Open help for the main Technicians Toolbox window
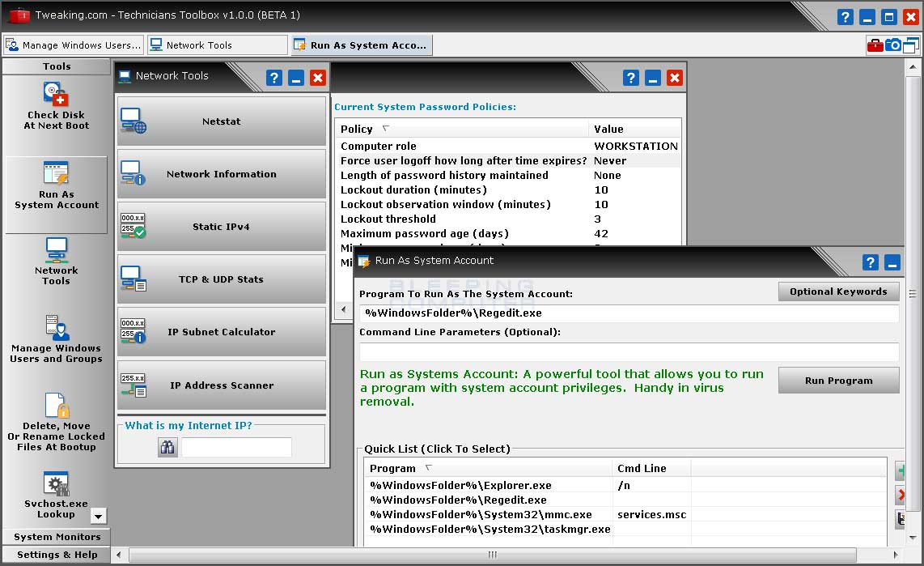This screenshot has height=566, width=924. pyautogui.click(x=845, y=17)
